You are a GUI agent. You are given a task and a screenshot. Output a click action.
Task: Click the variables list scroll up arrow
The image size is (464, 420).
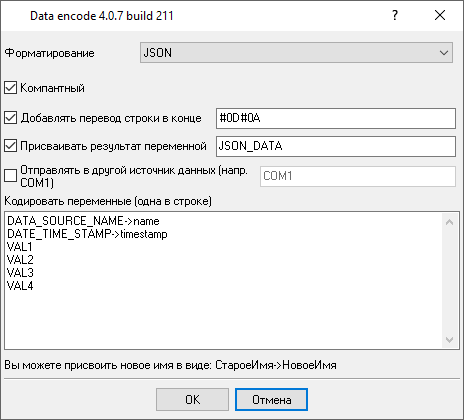(449, 222)
